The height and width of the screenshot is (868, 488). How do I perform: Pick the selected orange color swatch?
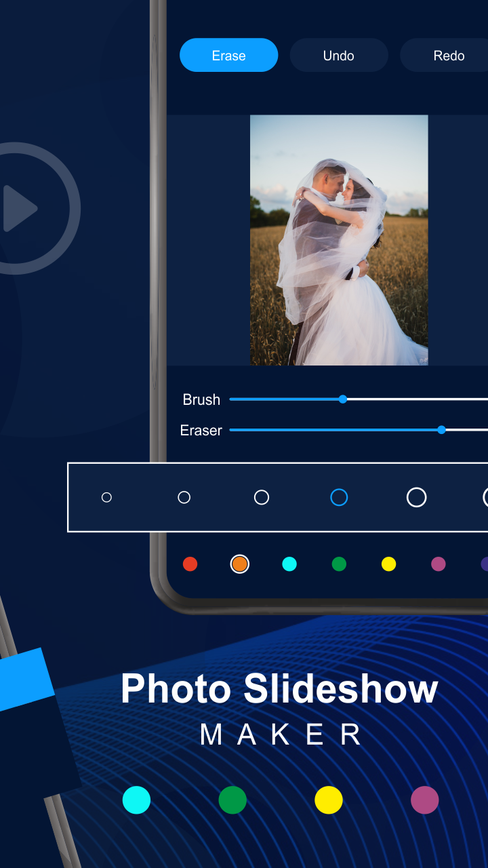click(239, 564)
